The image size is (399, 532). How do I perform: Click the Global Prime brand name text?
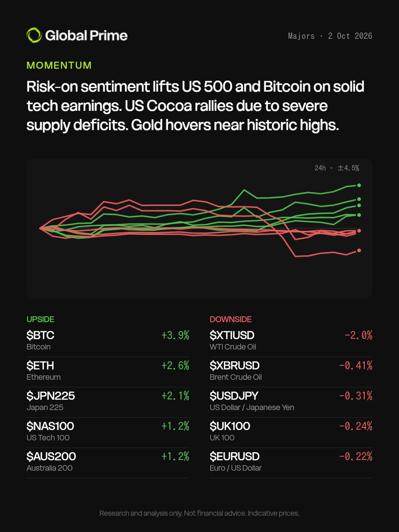[87, 35]
